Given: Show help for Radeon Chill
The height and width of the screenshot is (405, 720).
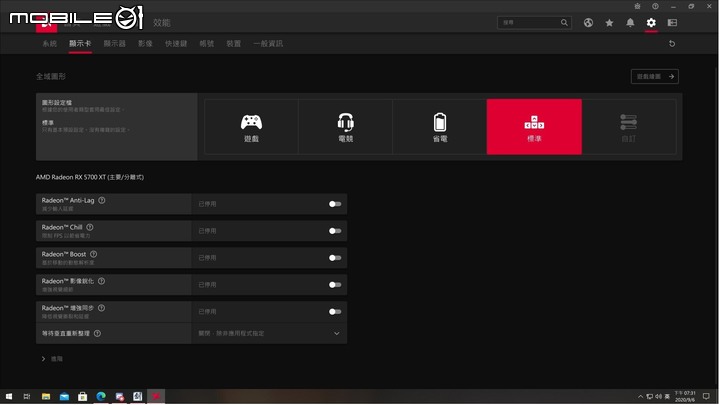Looking at the screenshot, I should point(90,227).
